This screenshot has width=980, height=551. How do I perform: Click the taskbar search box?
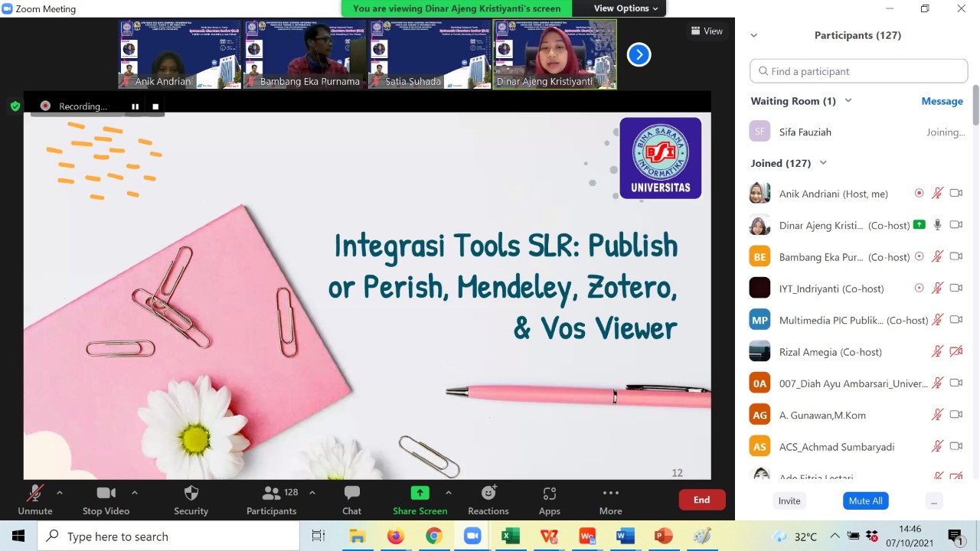168,536
